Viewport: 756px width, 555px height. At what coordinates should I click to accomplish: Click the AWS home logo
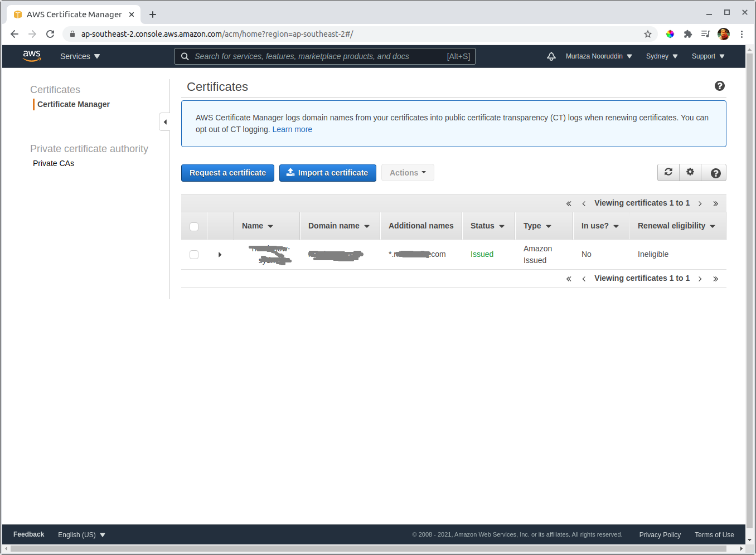pyautogui.click(x=32, y=56)
